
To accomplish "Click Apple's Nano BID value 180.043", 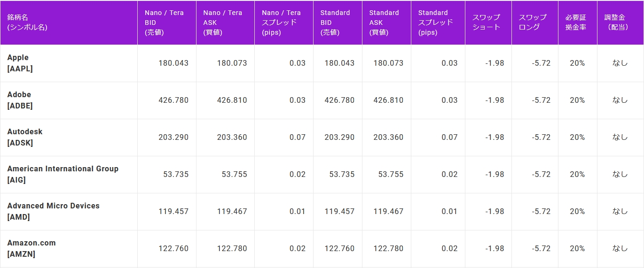I will 173,63.
